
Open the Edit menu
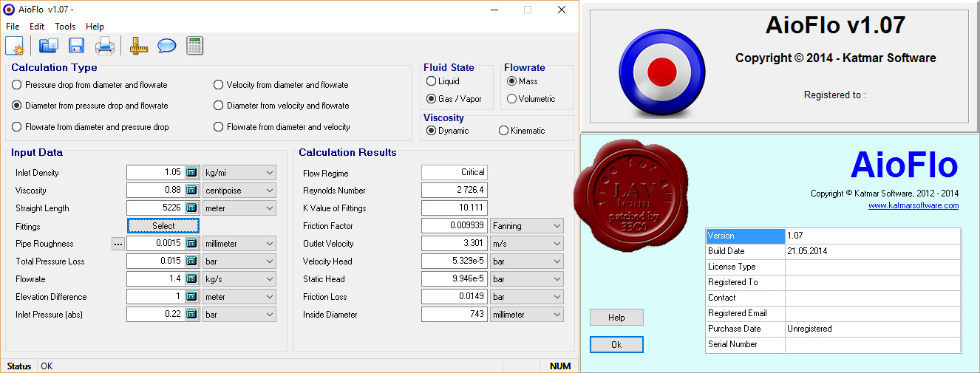(37, 27)
